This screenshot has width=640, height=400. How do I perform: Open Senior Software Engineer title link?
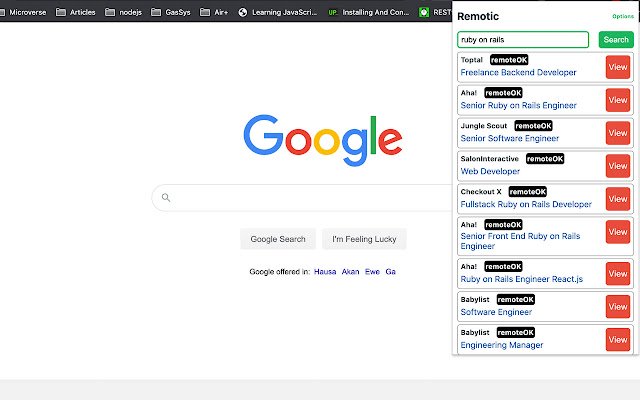510,138
